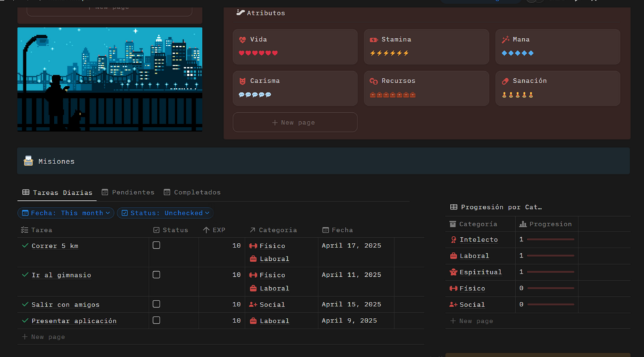Click the Tarea column header icon
644x357 pixels.
(24, 230)
